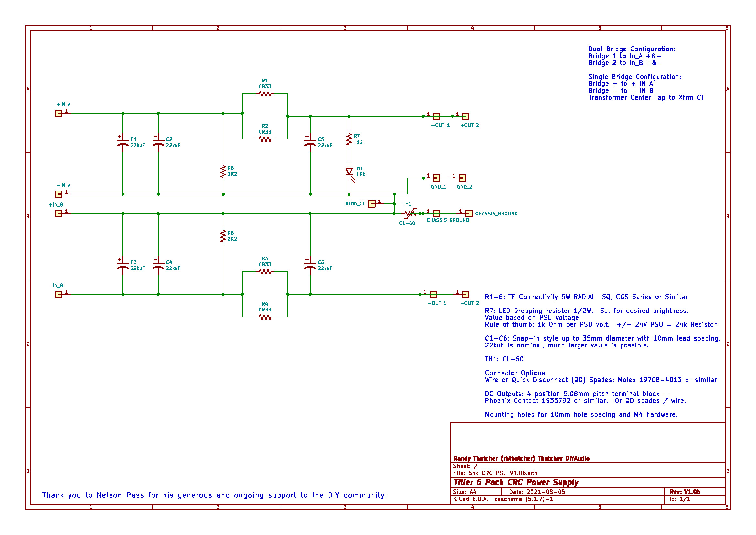Click the 'Thank you to Nelson Pass' message
The height and width of the screenshot is (535, 756).
214,496
